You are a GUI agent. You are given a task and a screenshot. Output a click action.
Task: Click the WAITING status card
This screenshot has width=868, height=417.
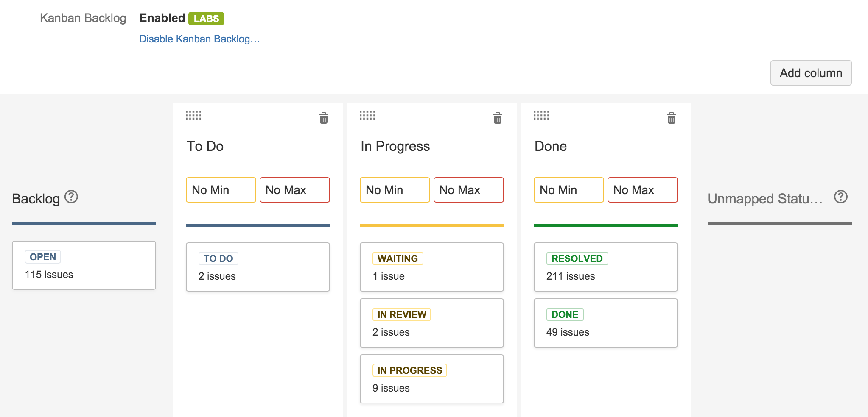click(431, 267)
